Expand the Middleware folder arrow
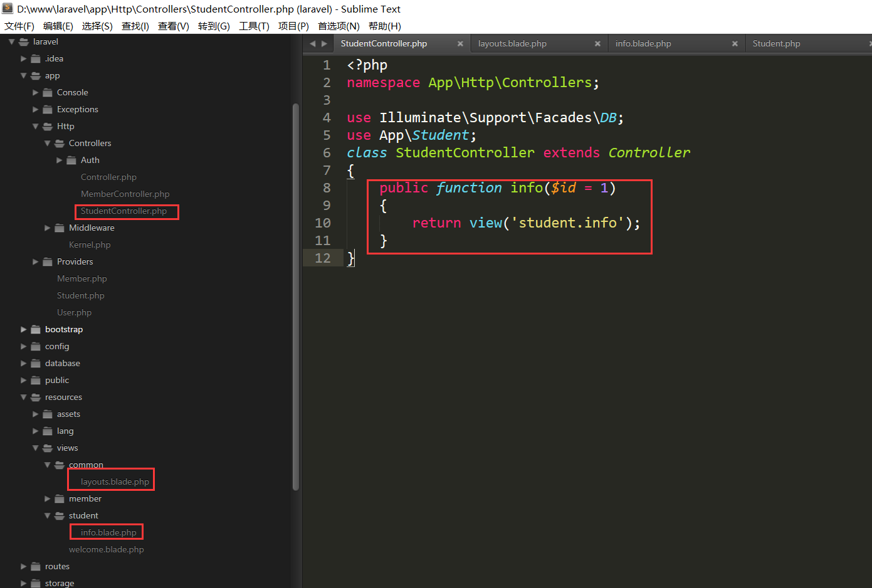The image size is (872, 588). 47,228
